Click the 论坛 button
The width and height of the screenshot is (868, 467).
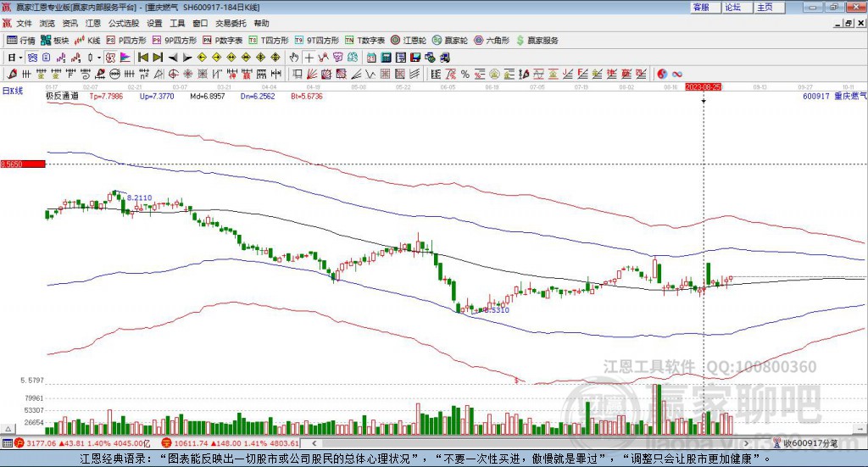pos(737,7)
